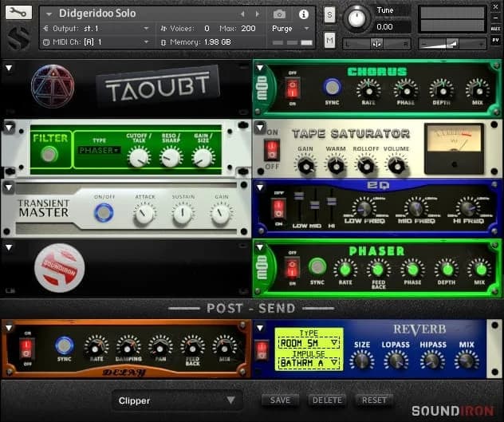
Task: Click the RESET button
Action: coord(373,400)
